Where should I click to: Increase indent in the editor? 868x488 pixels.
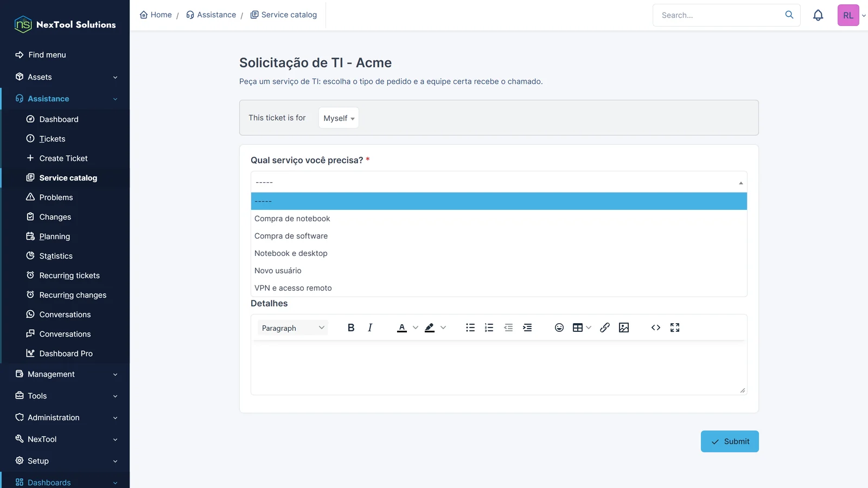click(x=527, y=328)
